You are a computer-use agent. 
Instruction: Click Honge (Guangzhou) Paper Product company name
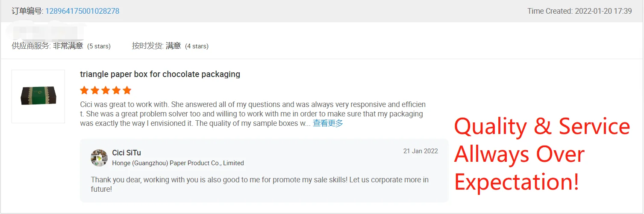click(x=178, y=163)
